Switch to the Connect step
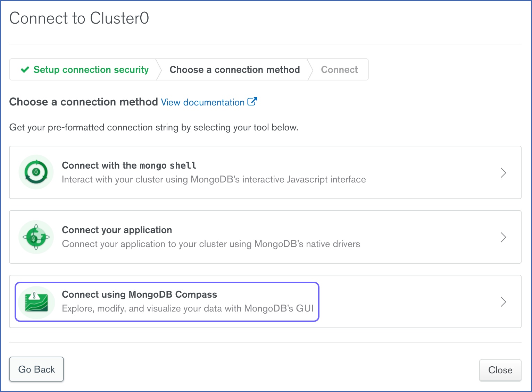This screenshot has height=392, width=532. click(x=339, y=69)
